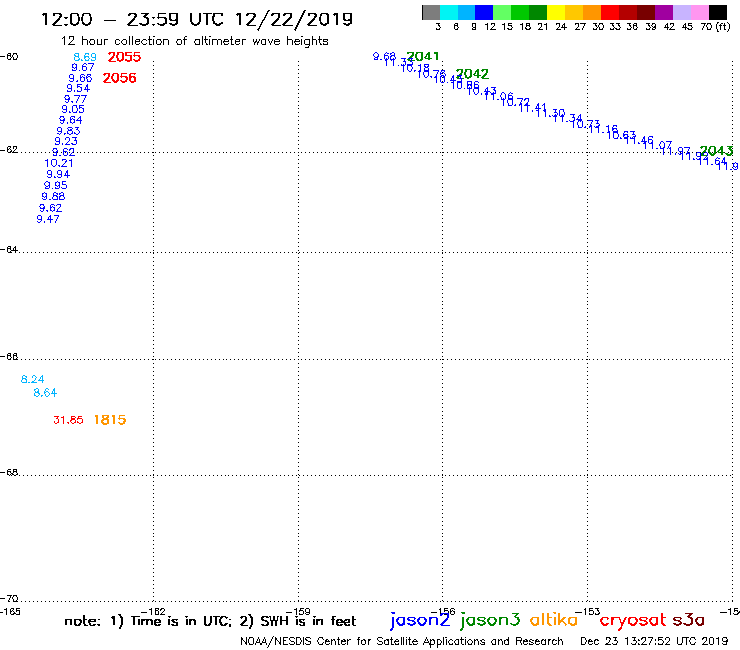This screenshot has height=650, width=740.
Task: Click the pink swatch in the color bar
Action: (700, 12)
